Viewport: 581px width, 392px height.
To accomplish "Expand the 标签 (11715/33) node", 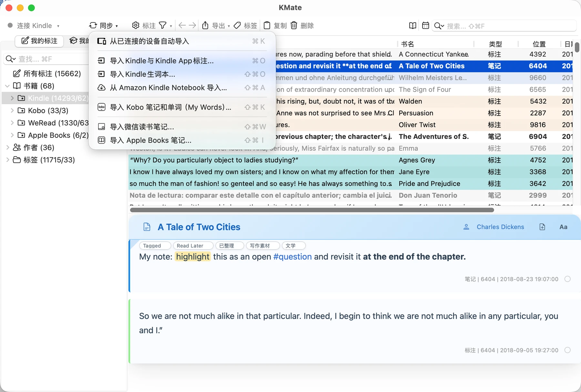I will 8,160.
